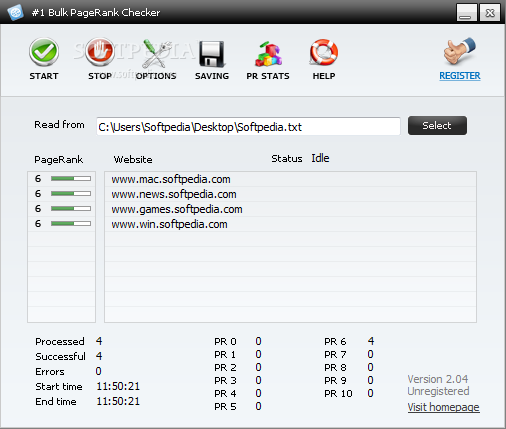Image resolution: width=506 pixels, height=429 pixels.
Task: Click the Unregistered status text
Action: (438, 391)
